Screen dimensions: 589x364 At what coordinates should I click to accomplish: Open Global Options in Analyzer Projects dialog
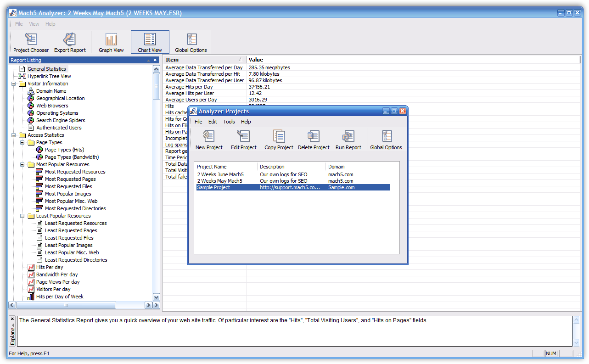pyautogui.click(x=386, y=140)
